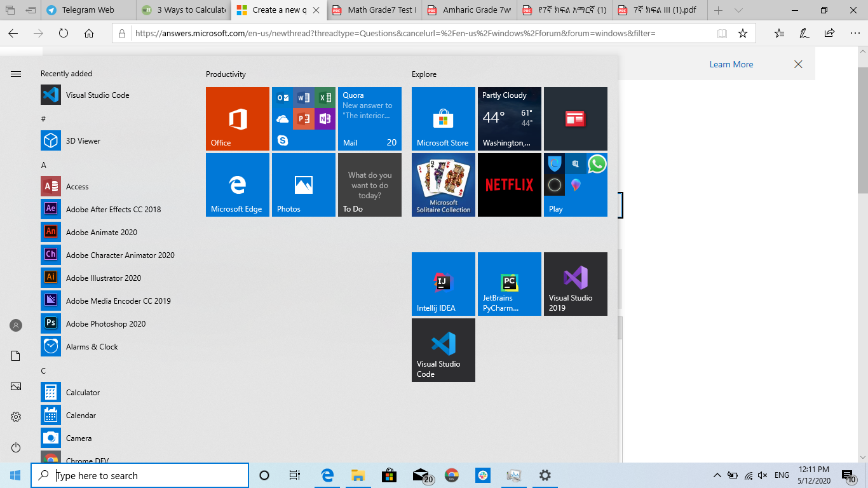Open Task View on the taskbar
This screenshot has height=488, width=868.
point(295,475)
